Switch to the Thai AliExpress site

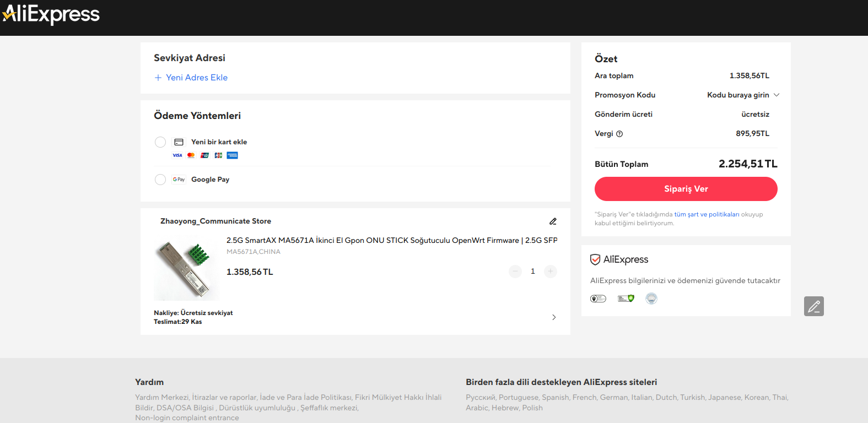tap(780, 397)
